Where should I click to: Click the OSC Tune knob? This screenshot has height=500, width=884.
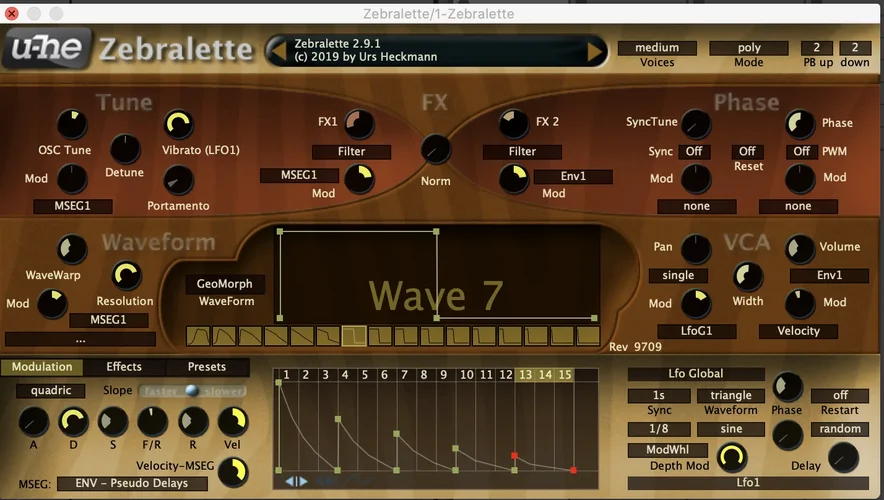72,125
